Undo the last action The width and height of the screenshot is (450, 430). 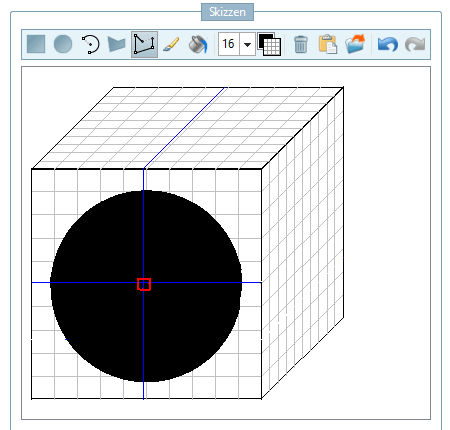(388, 44)
